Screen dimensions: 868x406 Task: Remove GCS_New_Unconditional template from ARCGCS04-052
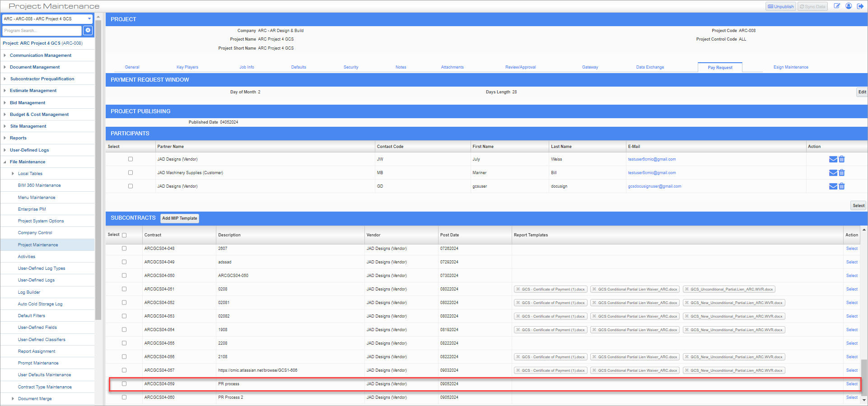686,303
